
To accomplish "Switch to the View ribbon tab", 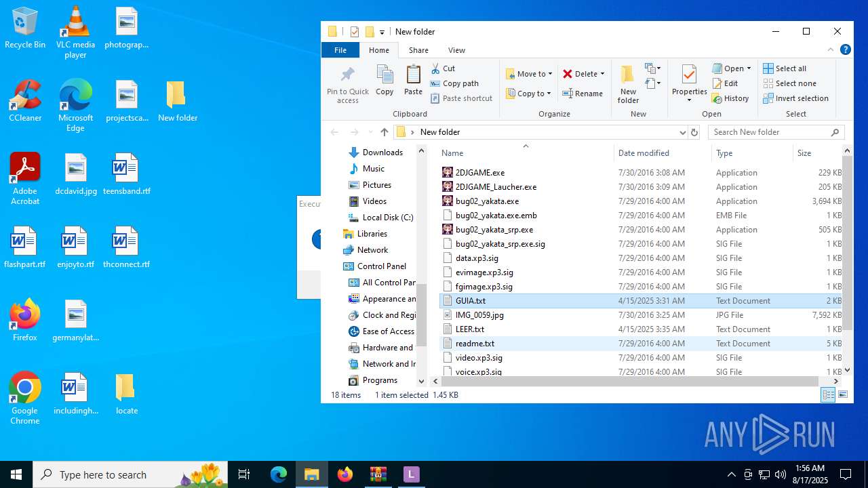I will click(456, 50).
